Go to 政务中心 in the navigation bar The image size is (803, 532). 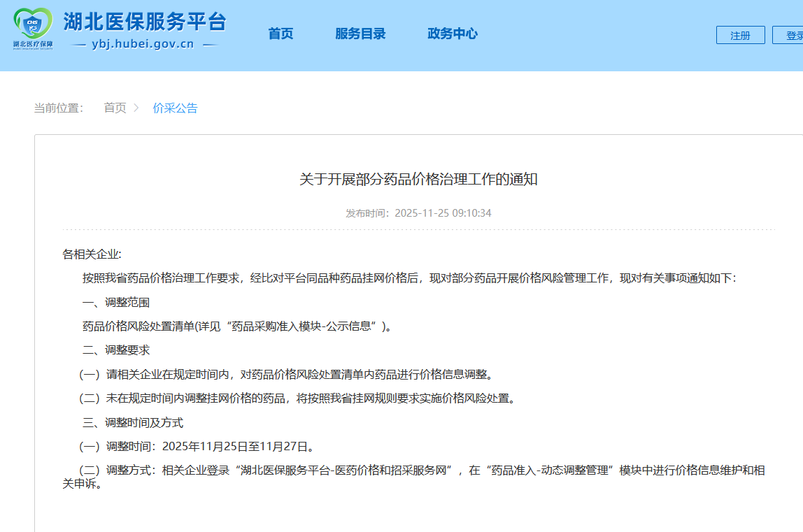453,34
